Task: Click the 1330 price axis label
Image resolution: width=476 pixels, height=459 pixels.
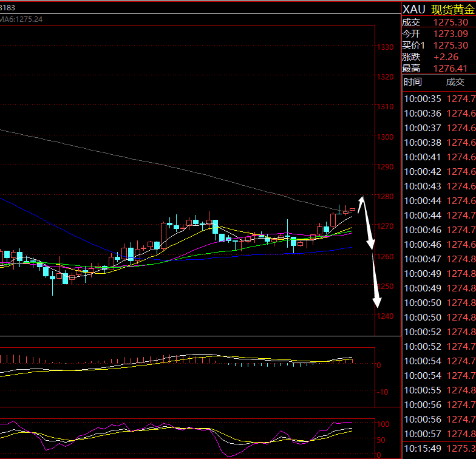Action: coord(385,47)
